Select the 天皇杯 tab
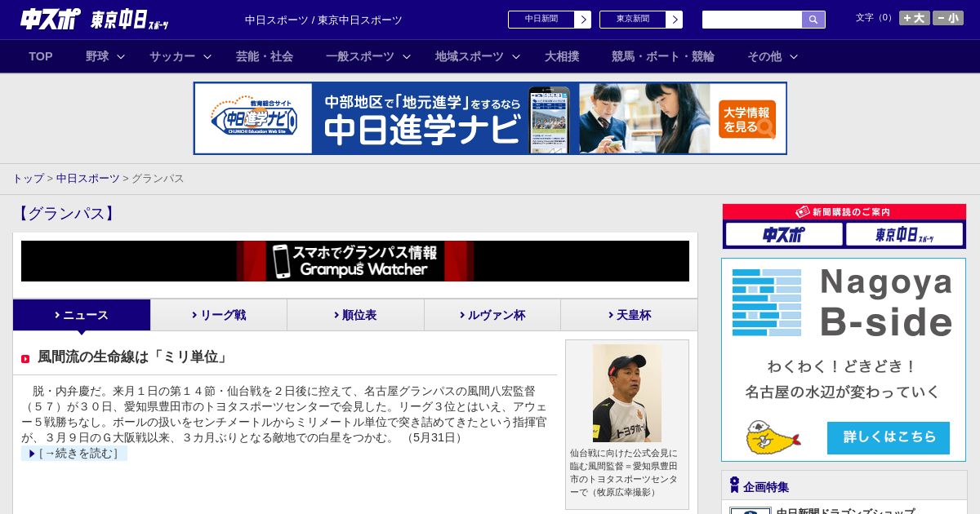 (629, 315)
